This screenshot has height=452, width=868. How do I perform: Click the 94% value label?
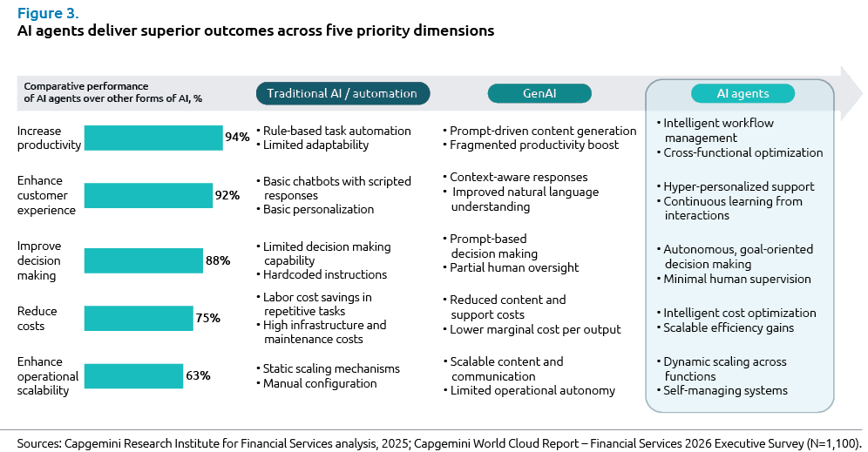(237, 138)
